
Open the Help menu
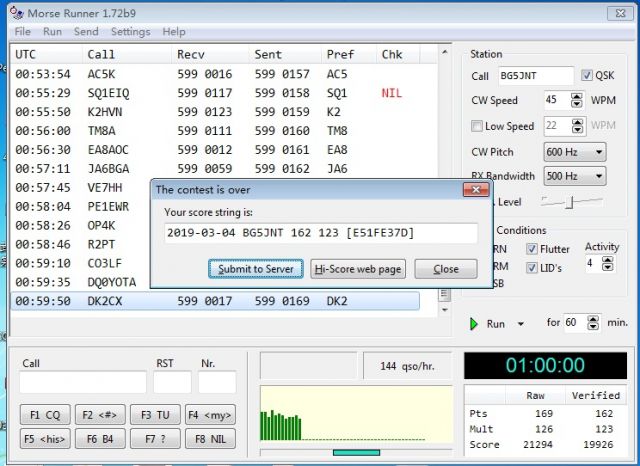coord(174,31)
